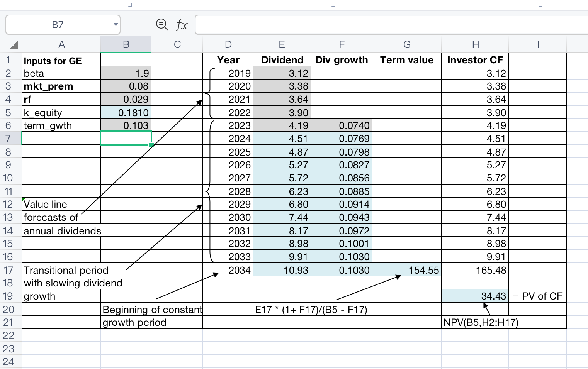Click into the formula bar field

pos(391,25)
